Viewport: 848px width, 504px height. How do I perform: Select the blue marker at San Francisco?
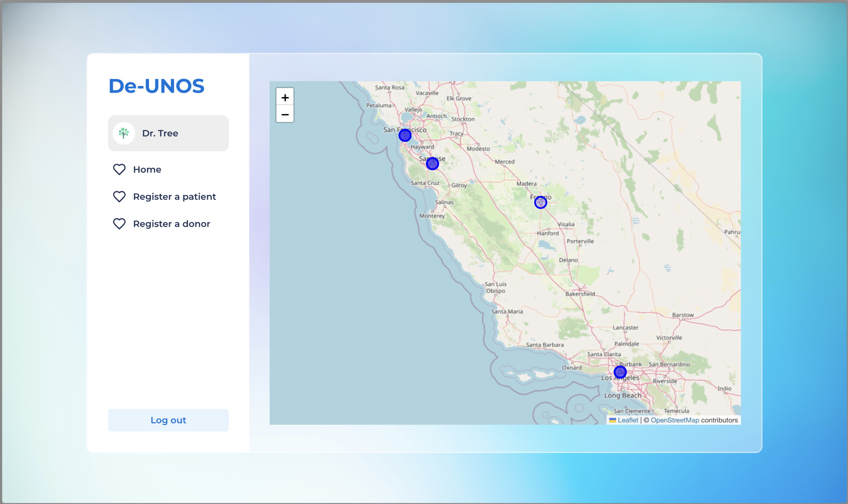coord(405,135)
